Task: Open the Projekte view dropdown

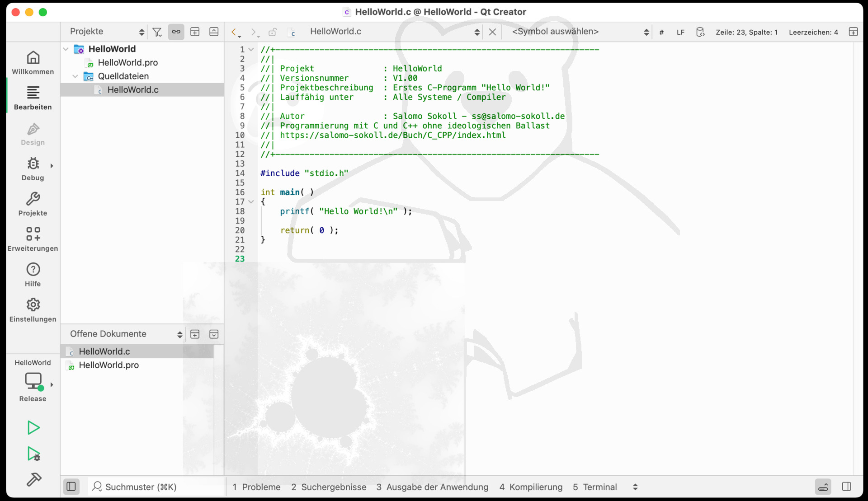Action: pyautogui.click(x=107, y=32)
